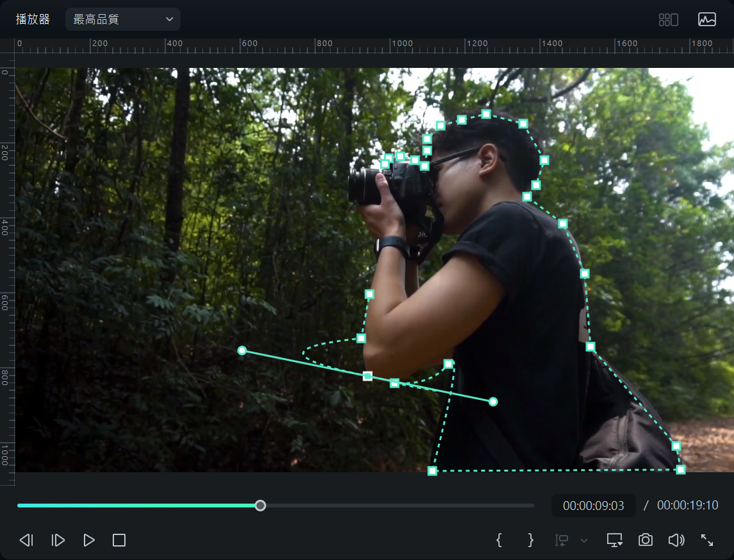Screen dimensions: 734x560
Task: Step back to the previous frame
Action: (x=26, y=540)
